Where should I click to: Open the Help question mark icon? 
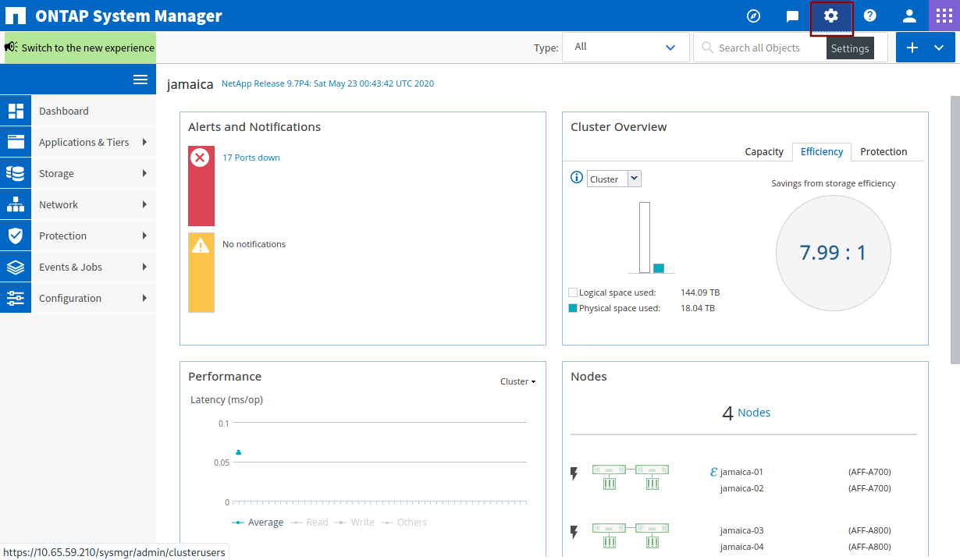coord(869,16)
